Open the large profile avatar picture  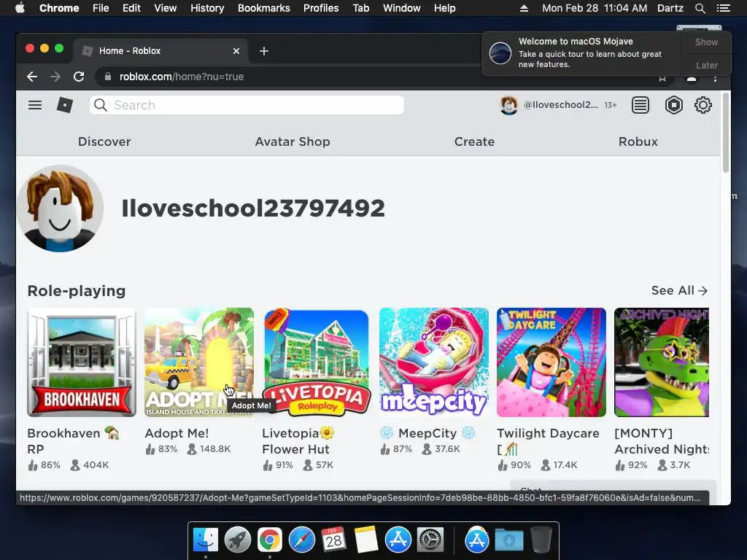(60, 208)
